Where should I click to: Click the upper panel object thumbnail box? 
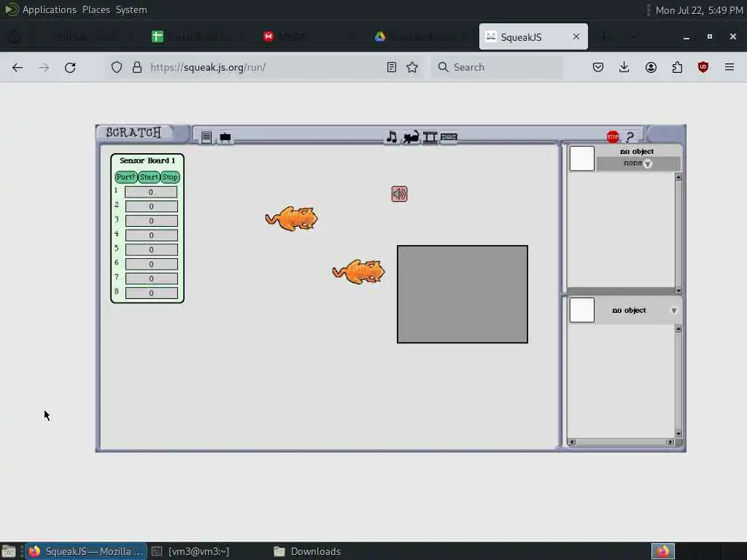point(581,158)
